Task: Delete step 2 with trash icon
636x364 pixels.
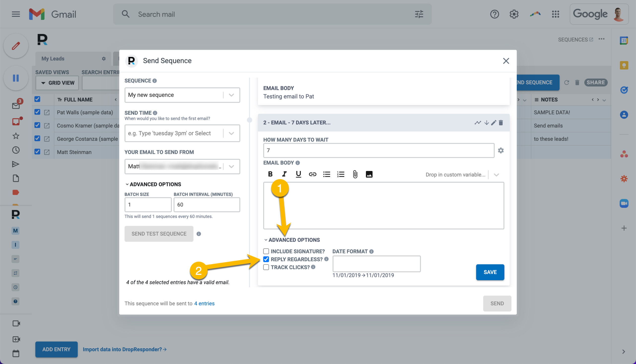Action: pyautogui.click(x=501, y=123)
